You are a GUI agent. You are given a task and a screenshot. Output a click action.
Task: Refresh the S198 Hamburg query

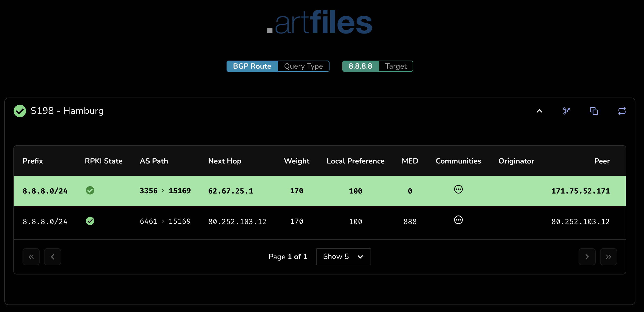(622, 111)
